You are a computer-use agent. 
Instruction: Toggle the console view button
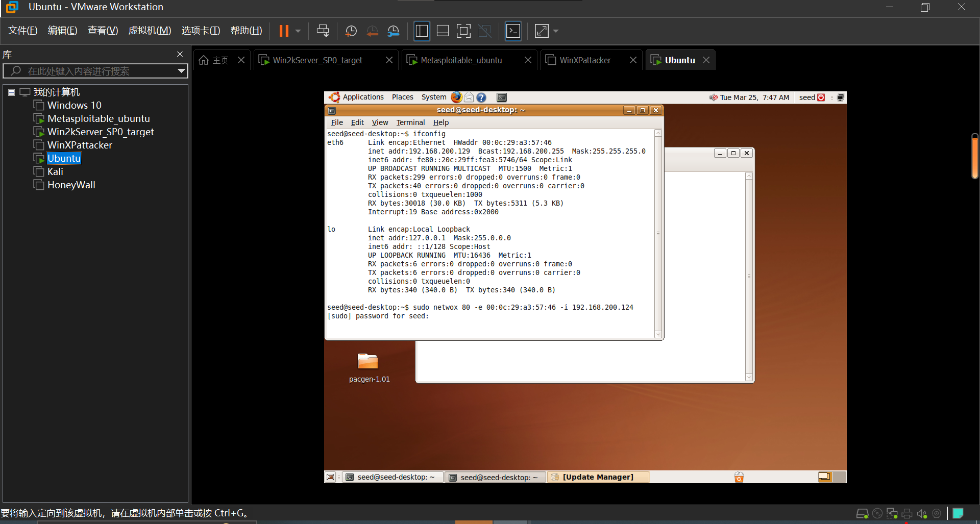(513, 31)
